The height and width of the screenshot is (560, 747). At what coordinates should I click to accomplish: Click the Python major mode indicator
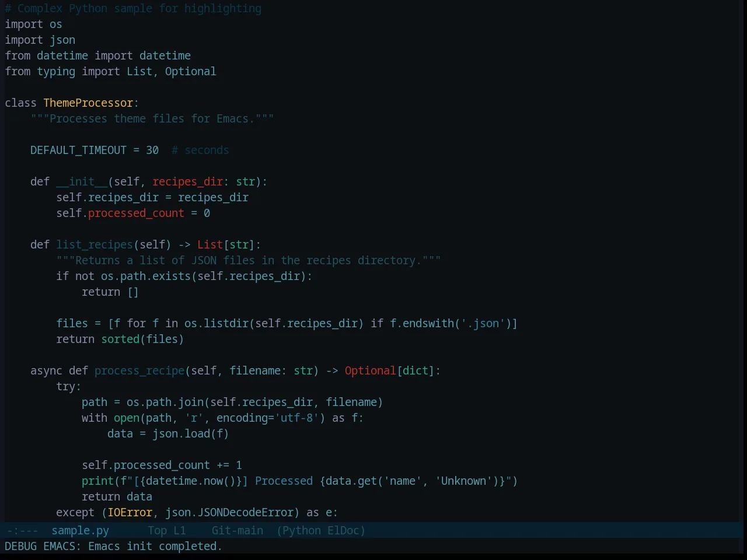302,530
